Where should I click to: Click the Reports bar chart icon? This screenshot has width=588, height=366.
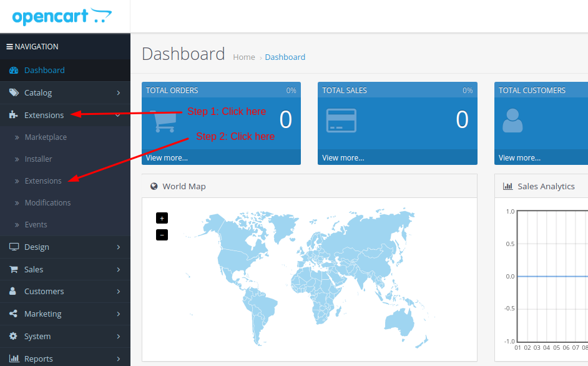[14, 358]
